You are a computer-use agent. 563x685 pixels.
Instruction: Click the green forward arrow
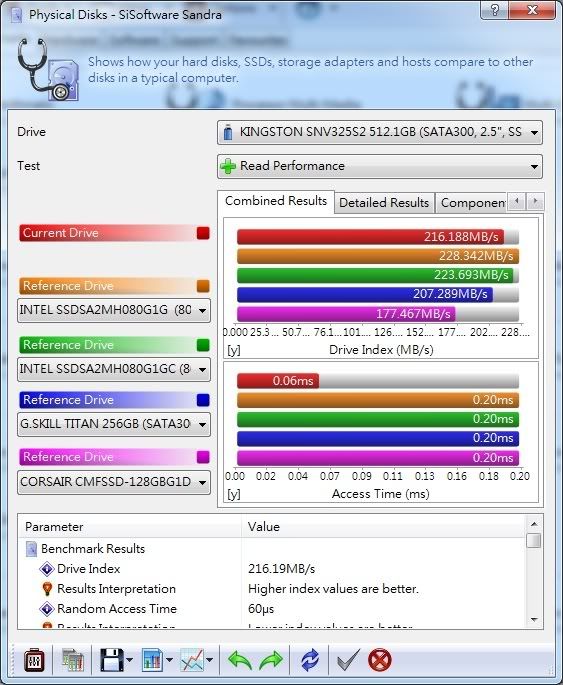[271, 660]
